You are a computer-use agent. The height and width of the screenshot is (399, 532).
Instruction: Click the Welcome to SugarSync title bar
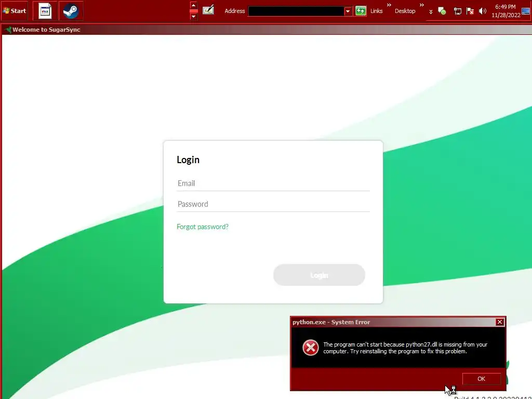coord(267,30)
